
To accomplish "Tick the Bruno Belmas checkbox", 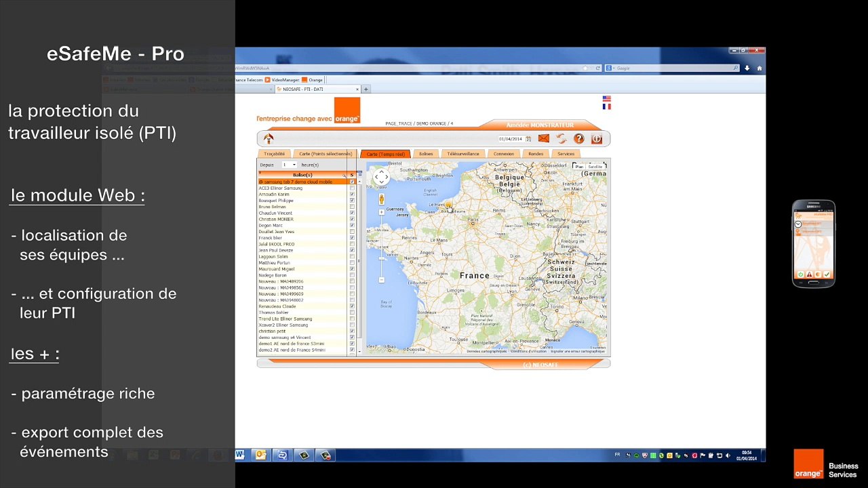I will [x=352, y=207].
